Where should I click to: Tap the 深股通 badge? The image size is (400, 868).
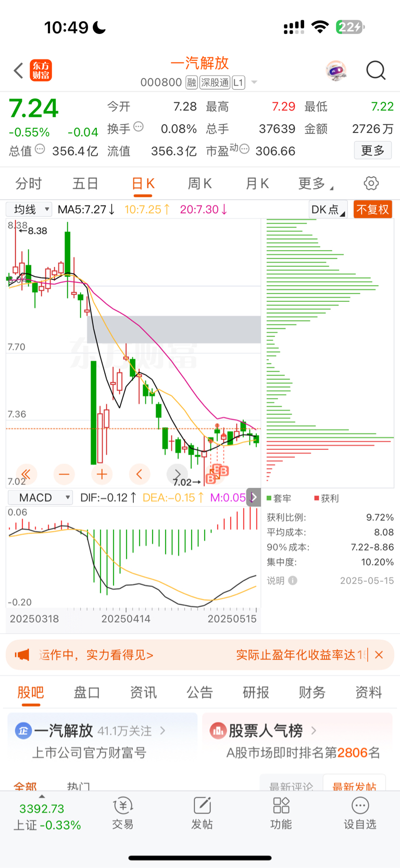click(215, 82)
